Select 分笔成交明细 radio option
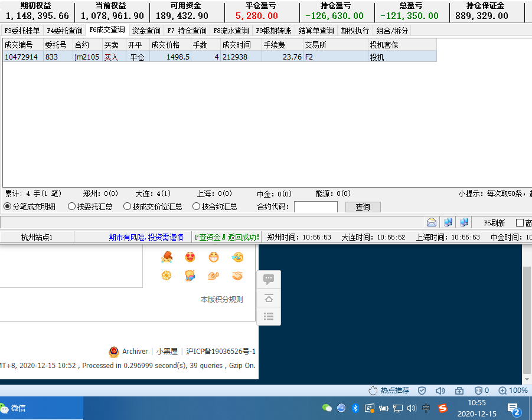Screen dimensions: 532x420 click(8, 206)
